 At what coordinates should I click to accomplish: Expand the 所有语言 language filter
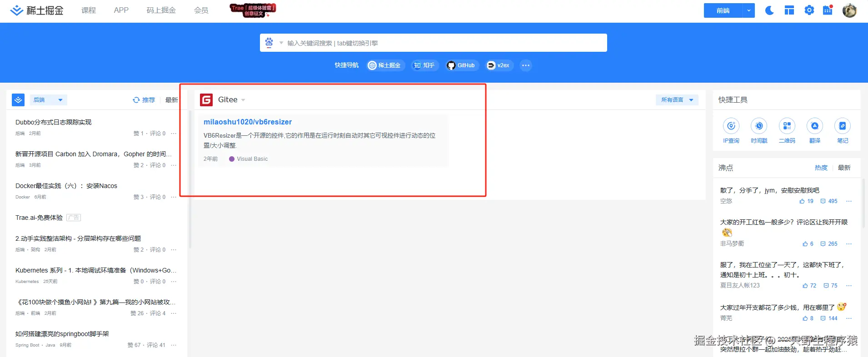click(x=677, y=100)
